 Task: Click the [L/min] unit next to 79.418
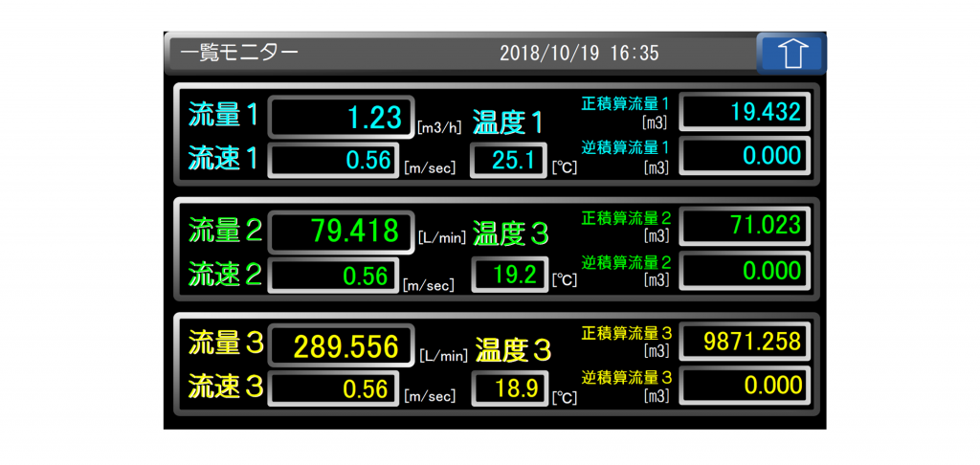click(x=442, y=239)
